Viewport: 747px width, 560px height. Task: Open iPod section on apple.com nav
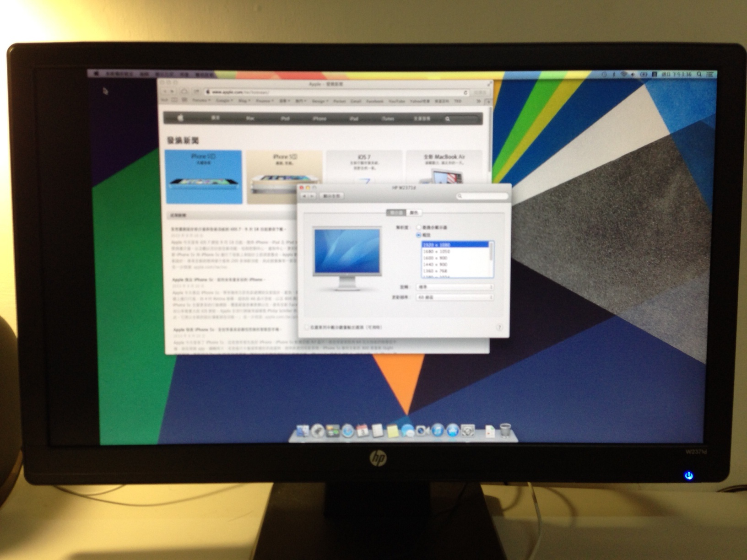285,118
